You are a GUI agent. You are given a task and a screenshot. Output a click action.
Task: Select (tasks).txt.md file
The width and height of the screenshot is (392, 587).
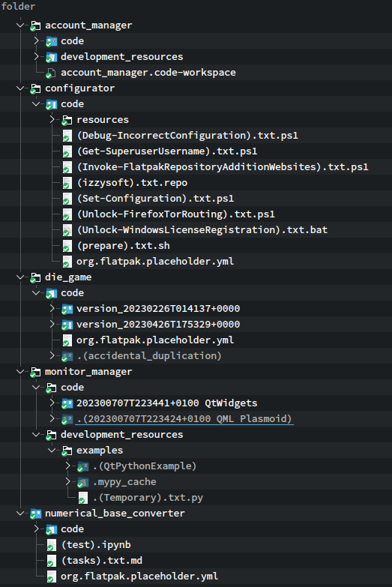[101, 561]
